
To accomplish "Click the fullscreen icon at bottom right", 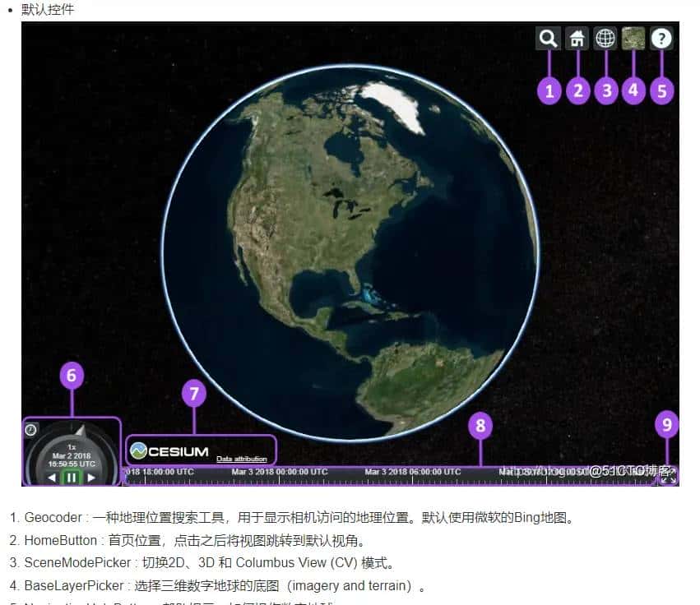I will point(670,478).
